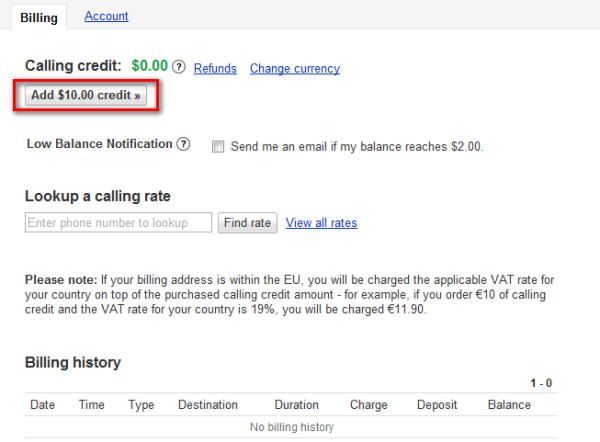This screenshot has width=600, height=442.
Task: Select the Balance column header
Action: point(509,405)
